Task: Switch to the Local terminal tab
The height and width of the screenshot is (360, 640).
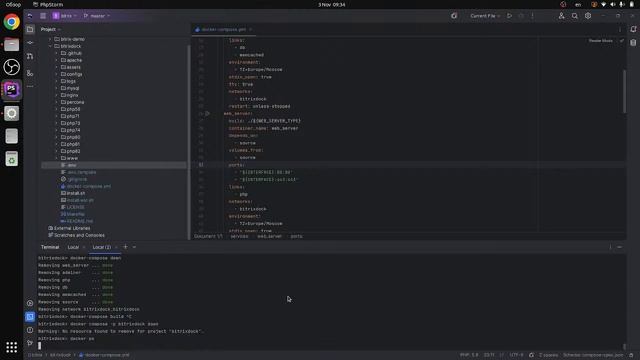Action: 73,247
